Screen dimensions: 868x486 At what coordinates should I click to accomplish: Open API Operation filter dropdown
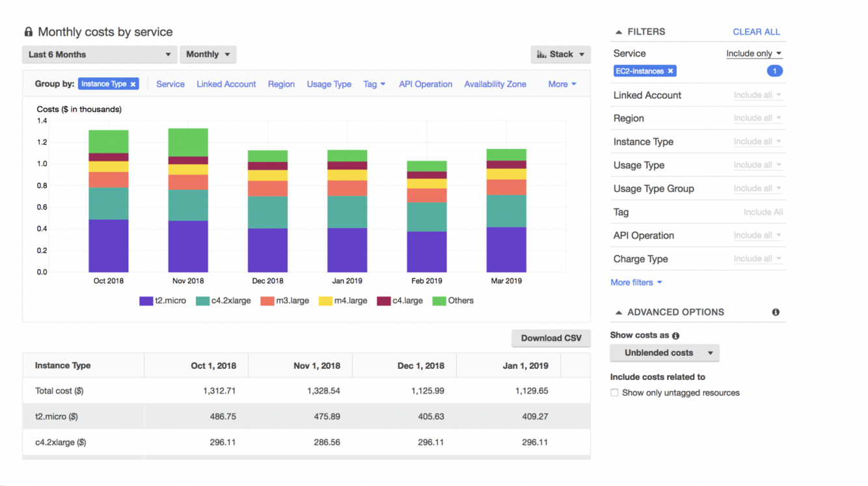[757, 236]
